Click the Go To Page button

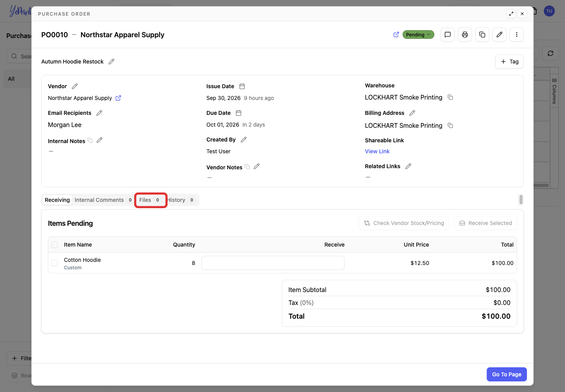tap(507, 374)
